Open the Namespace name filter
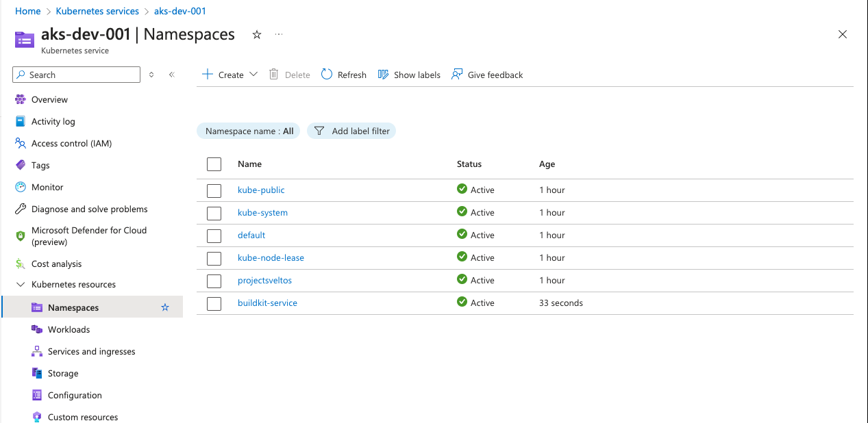Screen dimensions: 868x423 point(249,131)
